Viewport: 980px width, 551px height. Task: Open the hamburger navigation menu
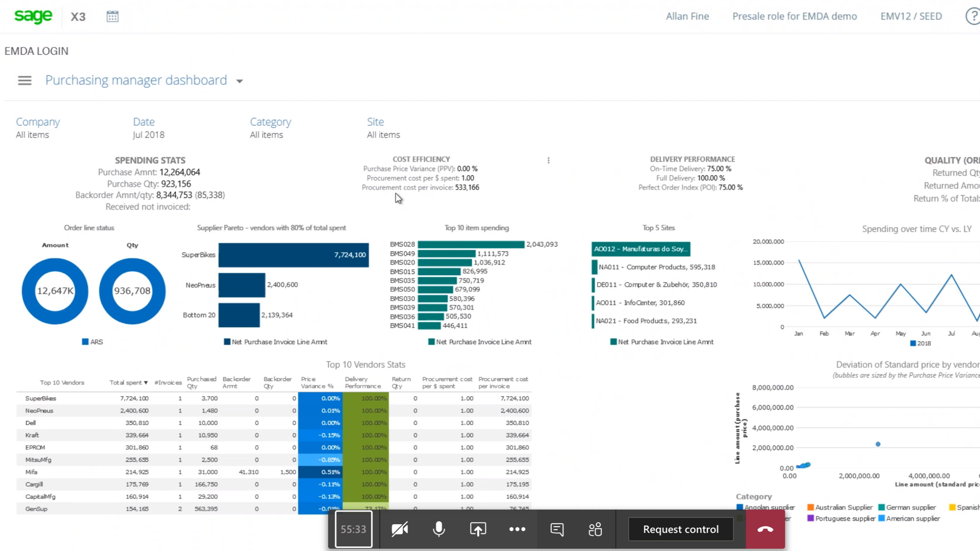point(25,80)
